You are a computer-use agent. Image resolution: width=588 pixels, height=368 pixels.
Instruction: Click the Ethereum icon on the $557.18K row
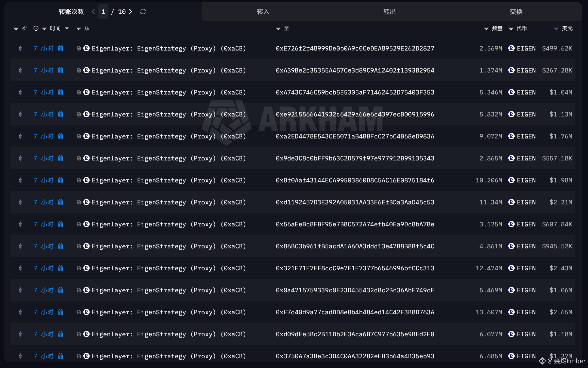coord(20,158)
